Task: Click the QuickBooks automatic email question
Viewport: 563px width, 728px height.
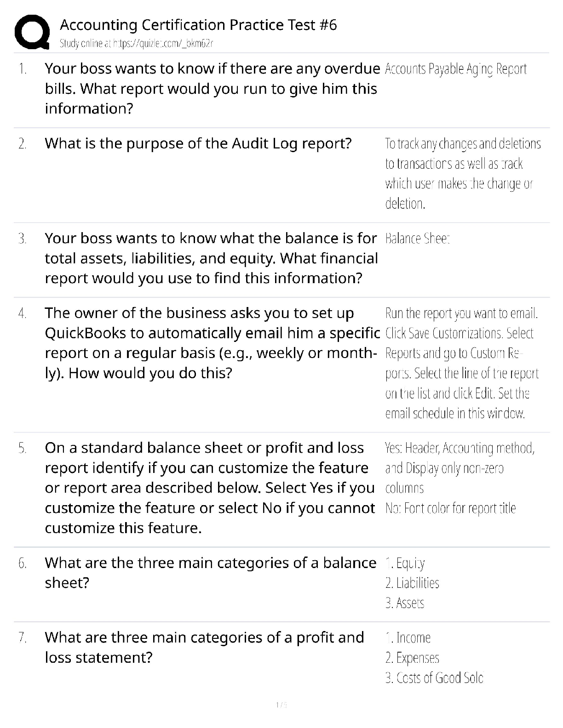Action: point(212,343)
